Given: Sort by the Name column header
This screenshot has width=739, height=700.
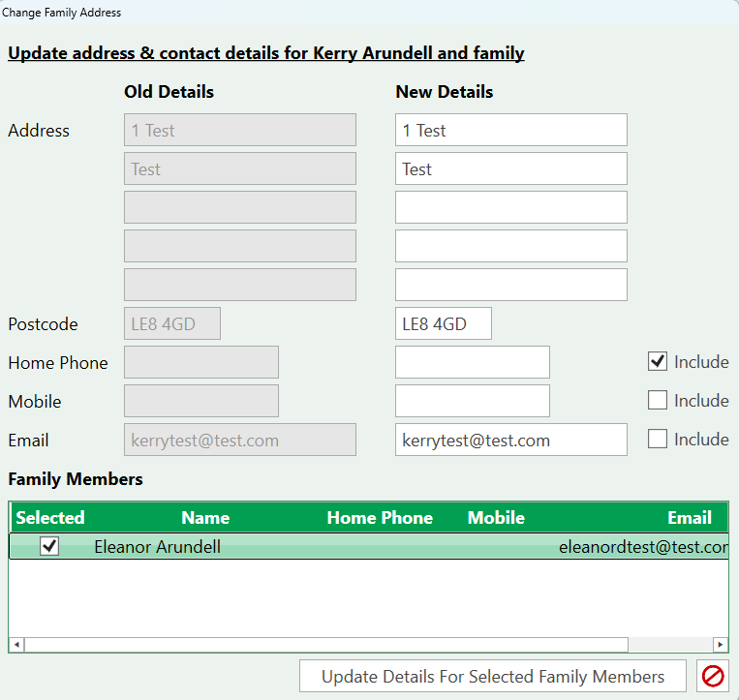Looking at the screenshot, I should click(205, 518).
